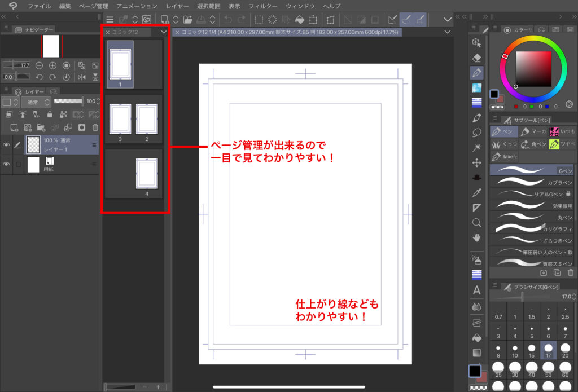Select the Move layer tool

pos(476,163)
